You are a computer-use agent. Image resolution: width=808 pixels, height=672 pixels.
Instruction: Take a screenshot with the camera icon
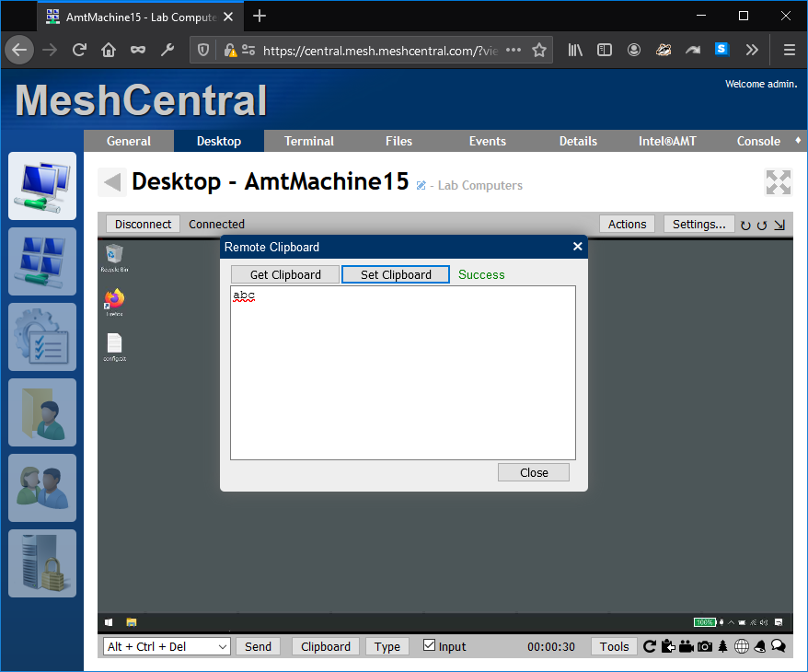pyautogui.click(x=705, y=646)
